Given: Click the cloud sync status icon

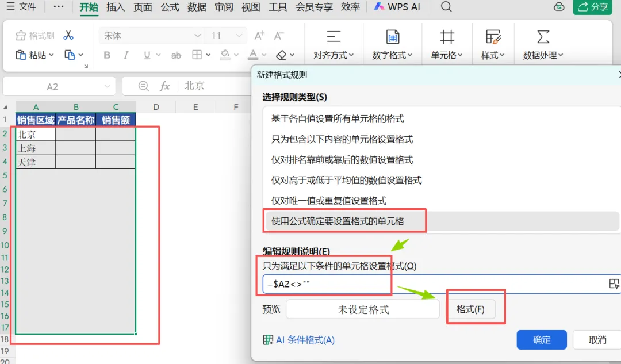Looking at the screenshot, I should tap(559, 7).
